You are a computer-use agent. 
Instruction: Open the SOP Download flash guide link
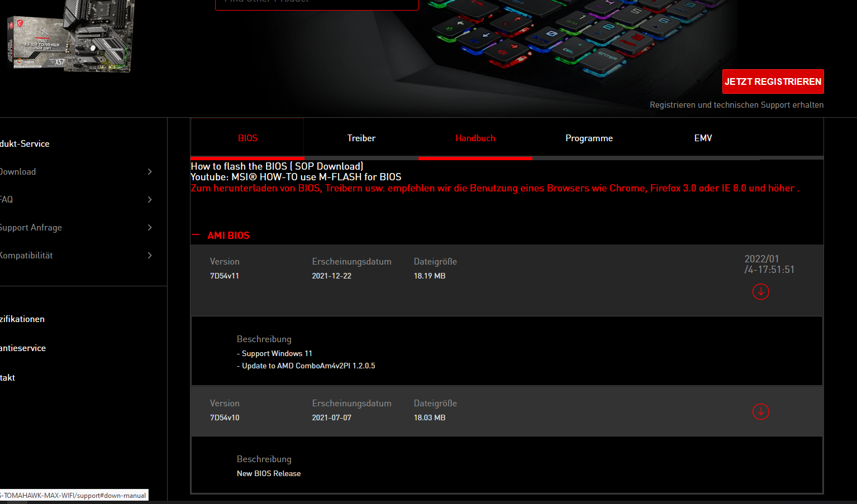277,166
